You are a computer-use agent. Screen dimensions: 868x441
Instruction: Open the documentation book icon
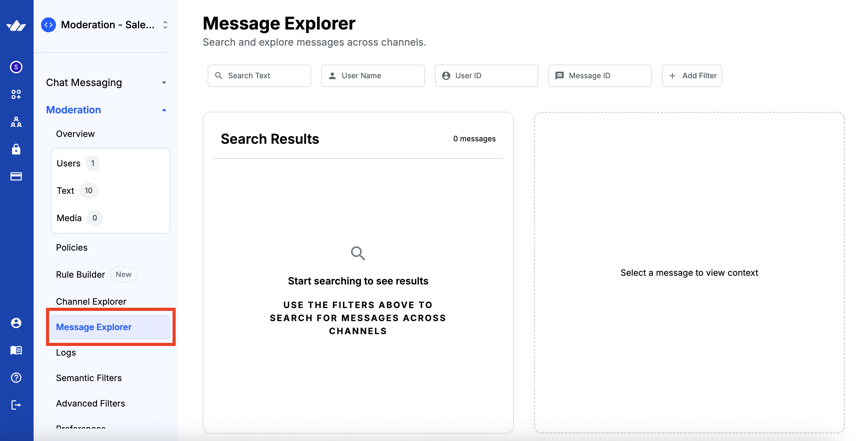click(x=16, y=350)
